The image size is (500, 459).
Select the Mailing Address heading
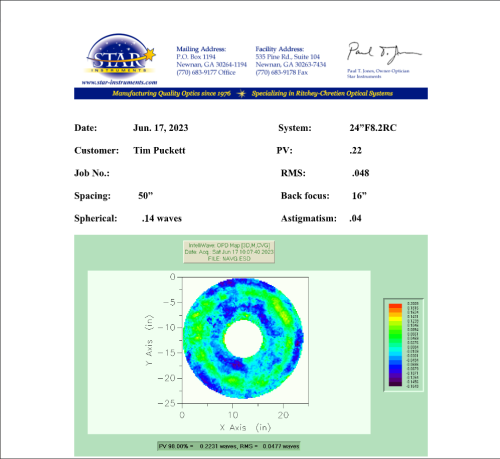[201, 49]
